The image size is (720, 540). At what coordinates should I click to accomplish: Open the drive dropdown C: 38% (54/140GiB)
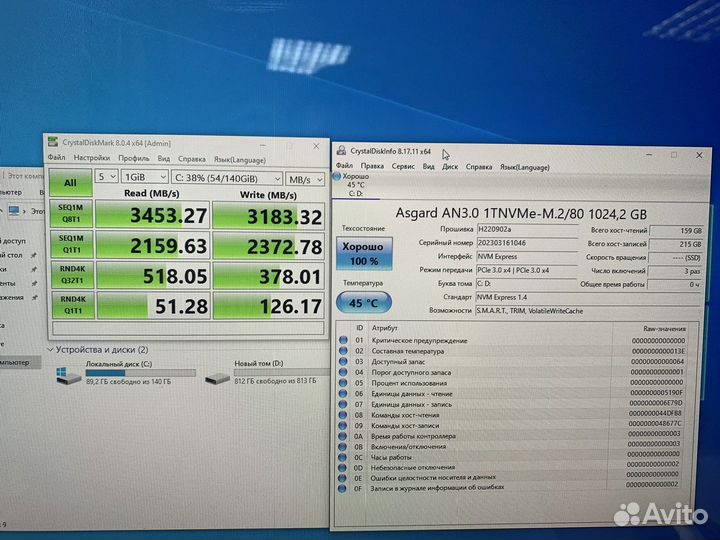click(x=227, y=178)
